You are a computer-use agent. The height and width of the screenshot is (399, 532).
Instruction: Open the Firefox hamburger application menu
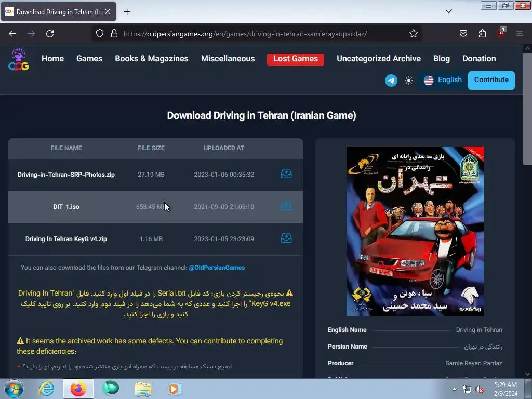coord(520,33)
